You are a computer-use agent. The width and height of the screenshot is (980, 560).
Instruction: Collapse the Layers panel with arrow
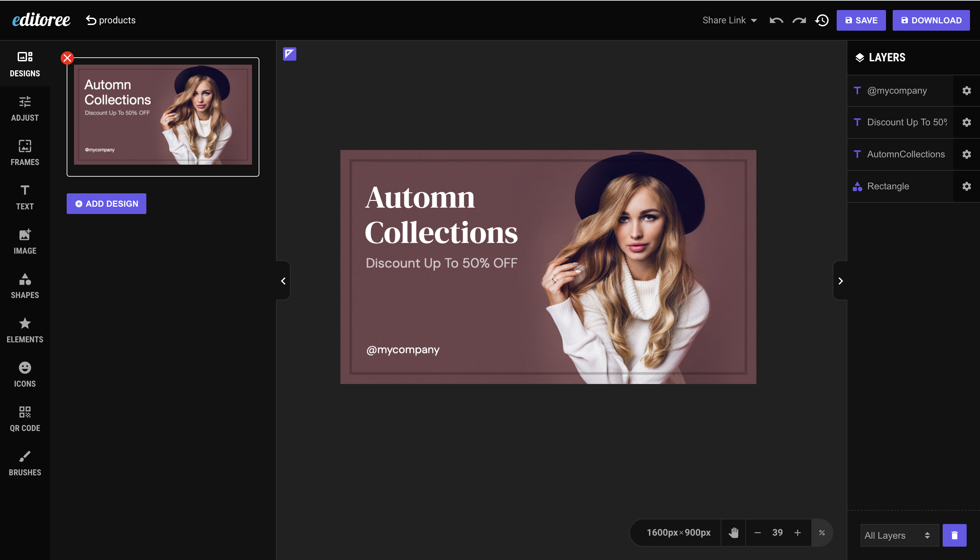coord(840,281)
